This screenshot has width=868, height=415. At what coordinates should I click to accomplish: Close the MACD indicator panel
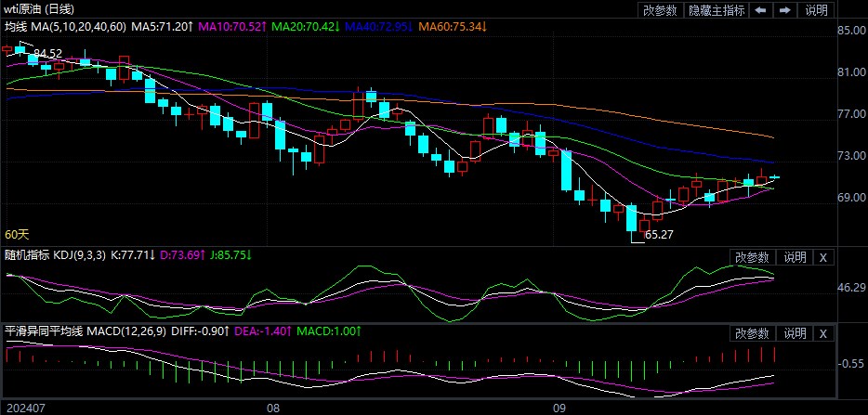pyautogui.click(x=824, y=333)
